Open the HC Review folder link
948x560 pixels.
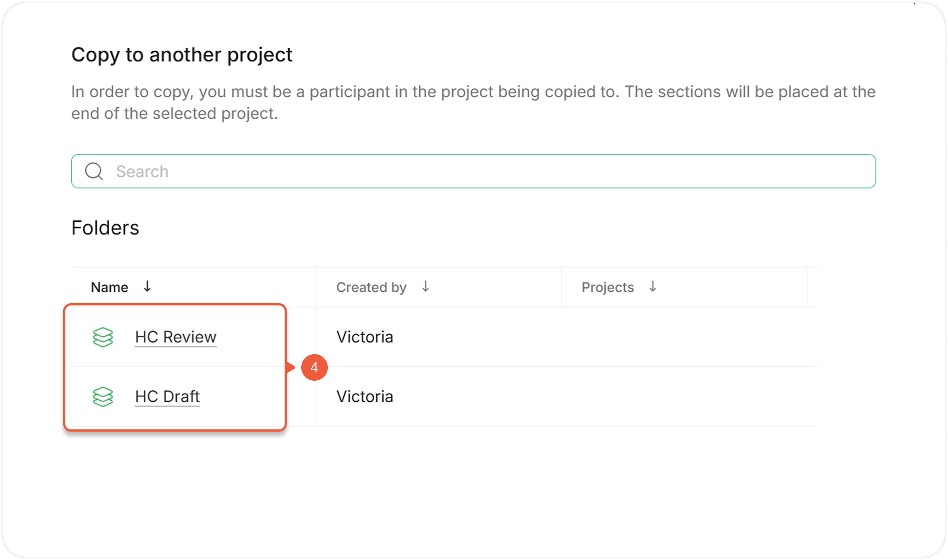(176, 337)
